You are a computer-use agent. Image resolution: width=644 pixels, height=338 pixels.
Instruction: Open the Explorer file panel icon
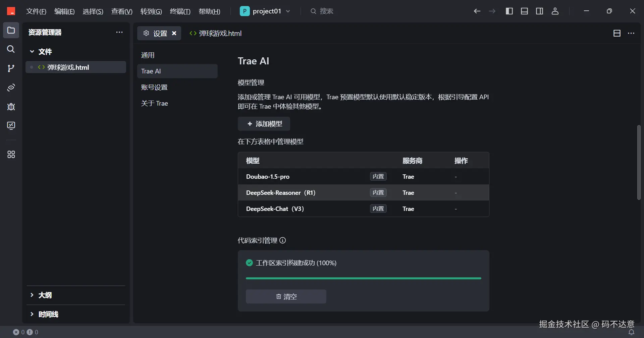(11, 31)
